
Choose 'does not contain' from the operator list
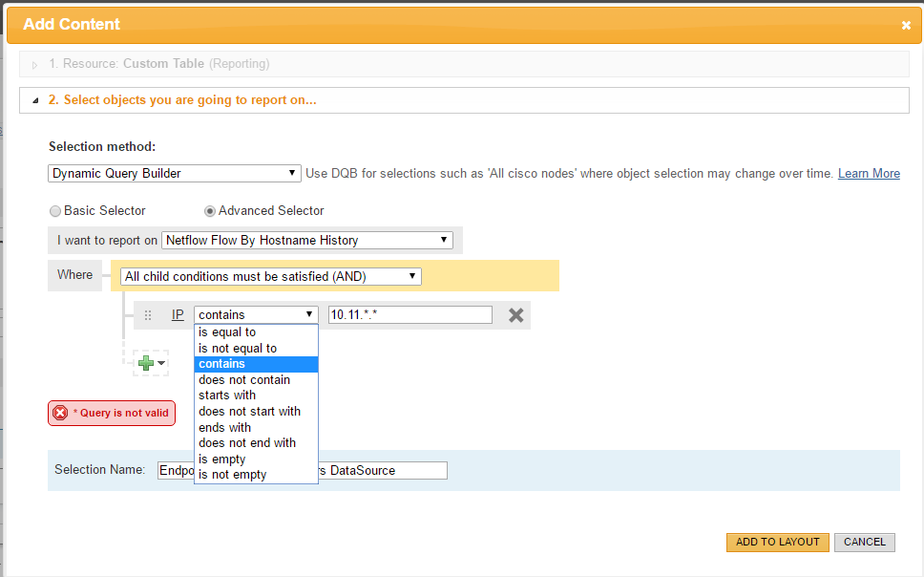click(242, 379)
